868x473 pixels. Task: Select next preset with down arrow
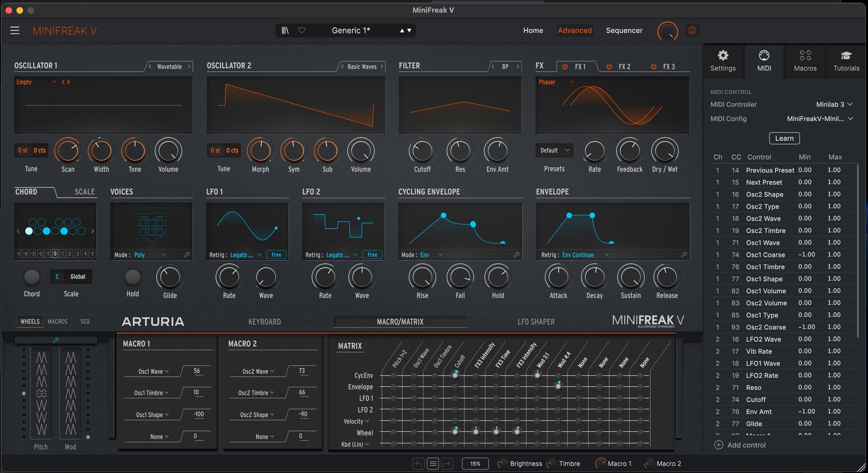pyautogui.click(x=409, y=30)
